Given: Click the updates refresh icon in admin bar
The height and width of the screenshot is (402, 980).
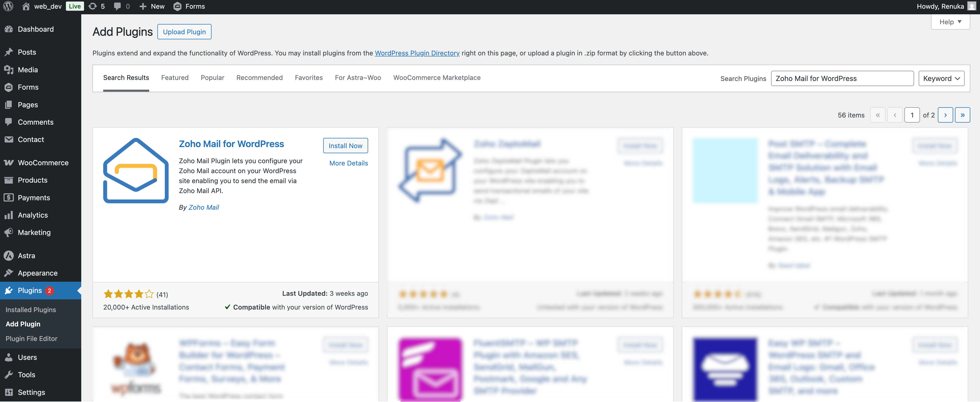Looking at the screenshot, I should tap(92, 6).
